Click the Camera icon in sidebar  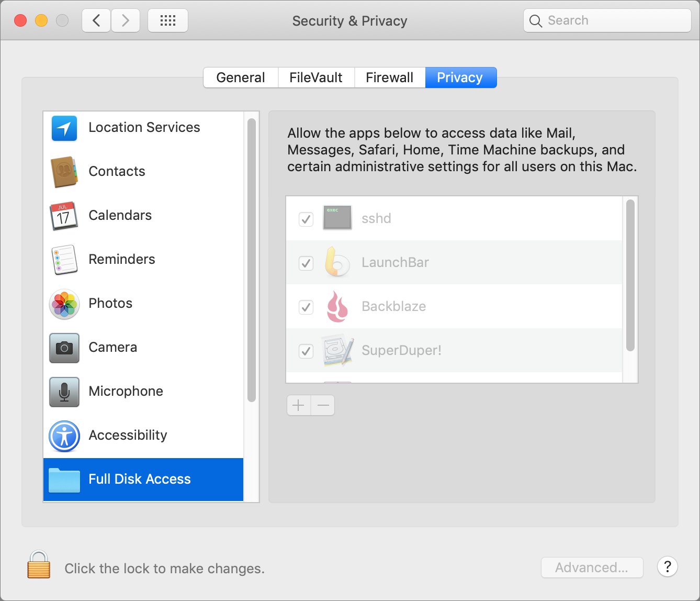coord(64,348)
